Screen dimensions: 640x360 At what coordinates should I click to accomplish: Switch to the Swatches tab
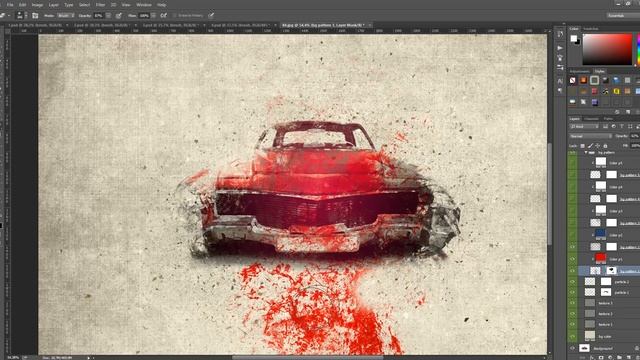click(x=591, y=29)
